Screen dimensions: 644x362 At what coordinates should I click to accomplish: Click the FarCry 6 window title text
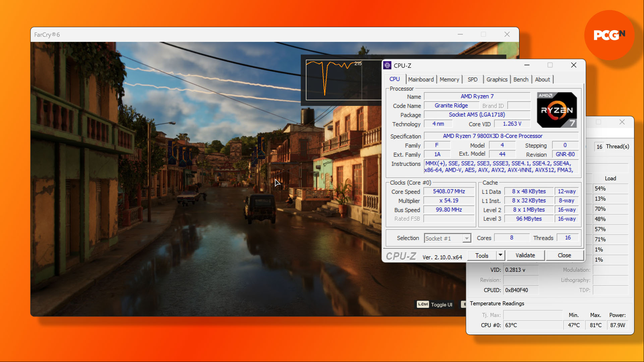pos(47,35)
